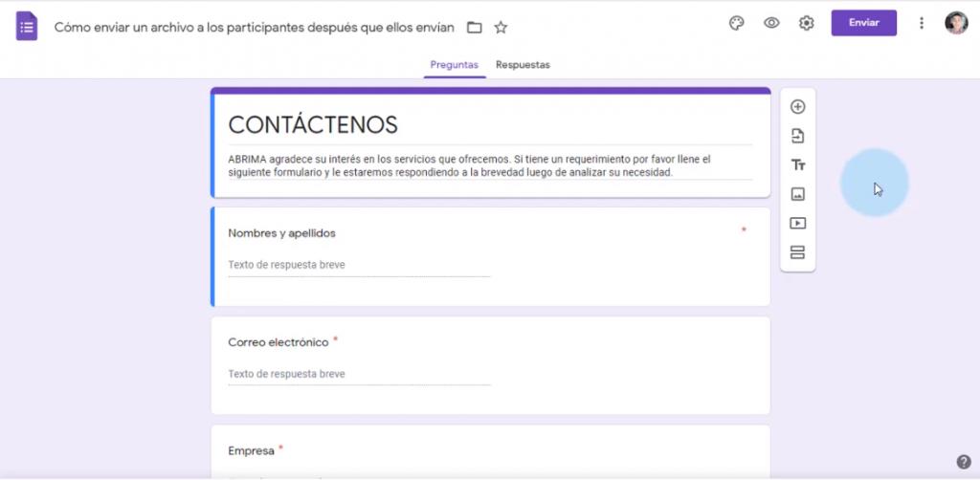The width and height of the screenshot is (980, 480).
Task: Open the Google account avatar
Action: pyautogui.click(x=956, y=24)
